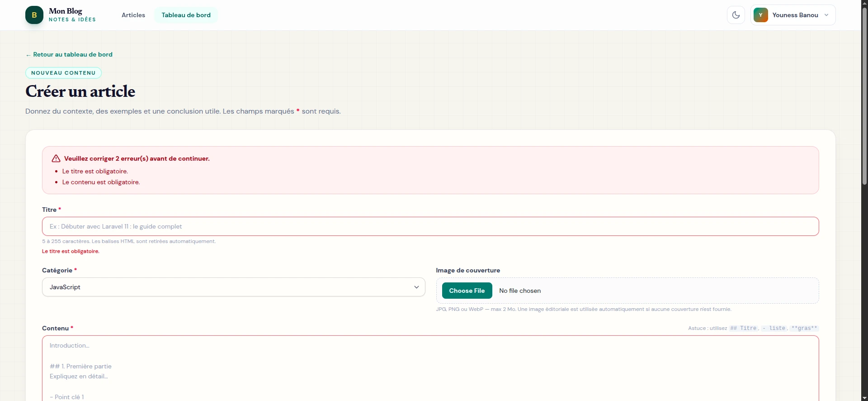Open the Articles nav item
868x401 pixels.
[x=133, y=15]
